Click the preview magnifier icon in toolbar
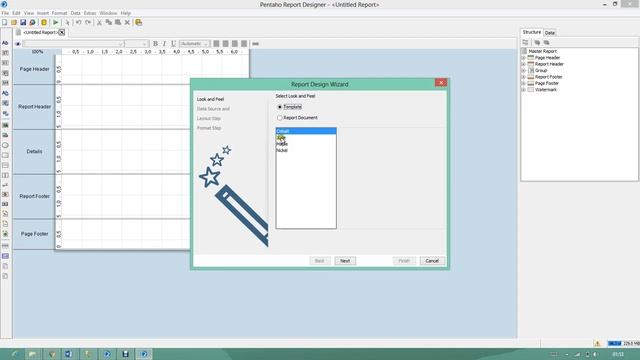 (x=32, y=22)
